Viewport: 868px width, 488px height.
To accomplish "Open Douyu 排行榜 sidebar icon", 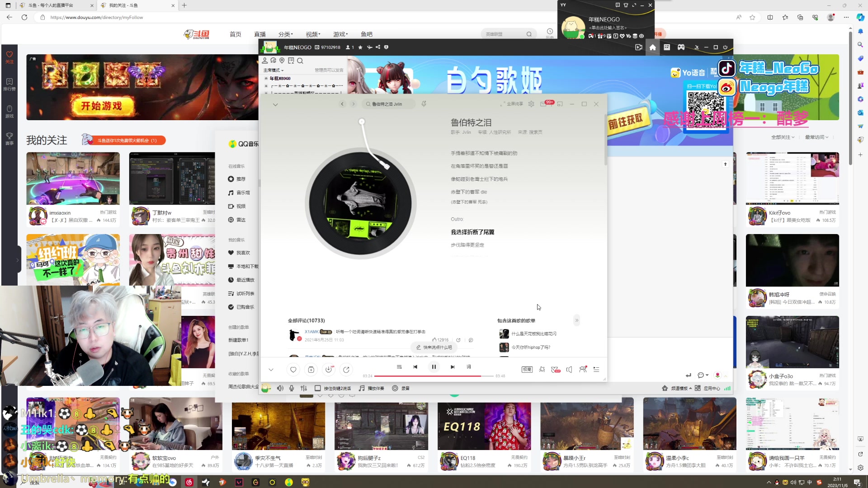I will click(x=9, y=84).
